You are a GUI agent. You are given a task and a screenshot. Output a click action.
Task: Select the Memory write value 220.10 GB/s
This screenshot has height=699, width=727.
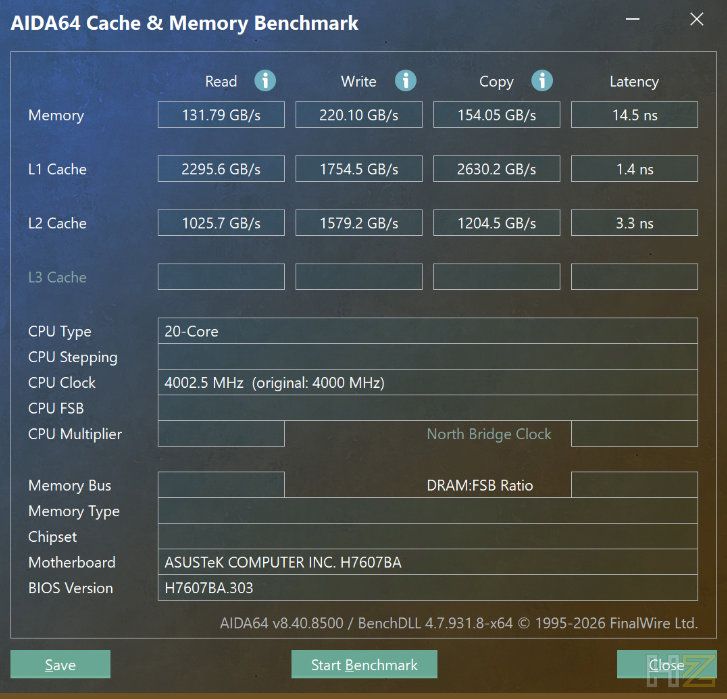coord(359,114)
